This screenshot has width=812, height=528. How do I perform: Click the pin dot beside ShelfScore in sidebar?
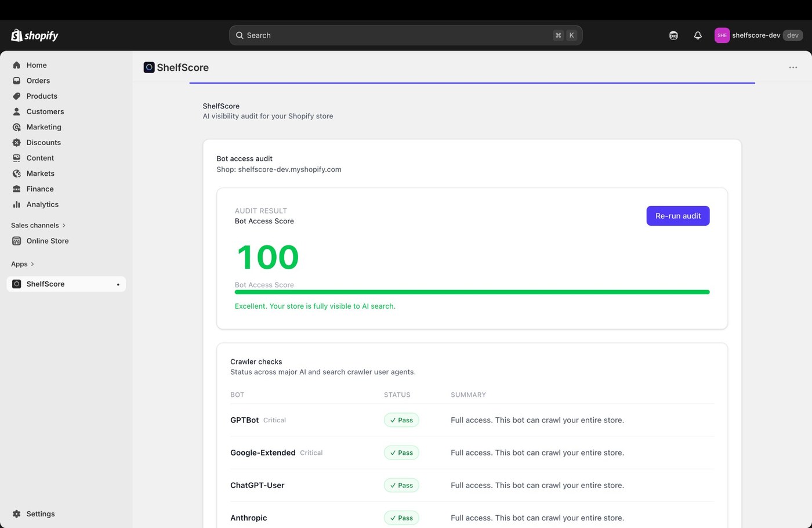point(118,284)
